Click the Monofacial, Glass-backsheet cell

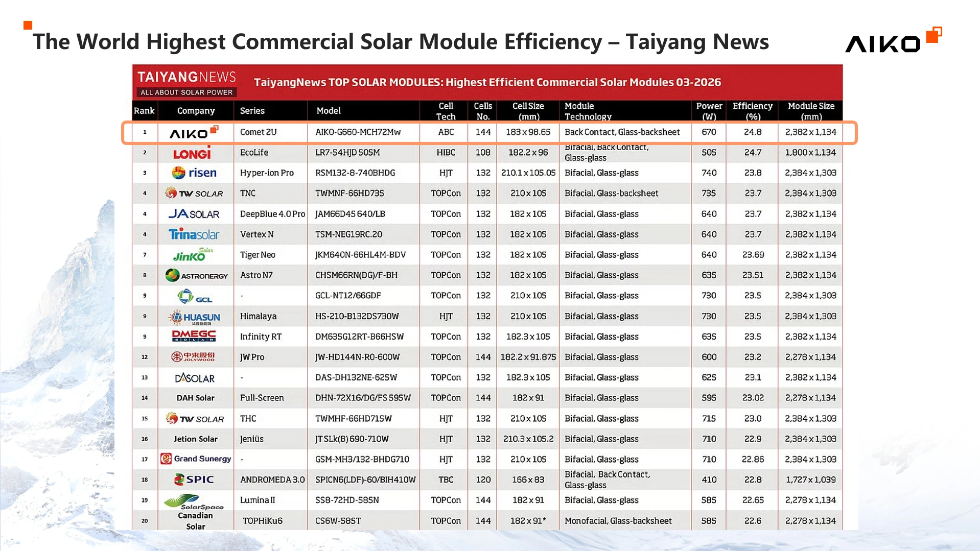click(x=618, y=521)
